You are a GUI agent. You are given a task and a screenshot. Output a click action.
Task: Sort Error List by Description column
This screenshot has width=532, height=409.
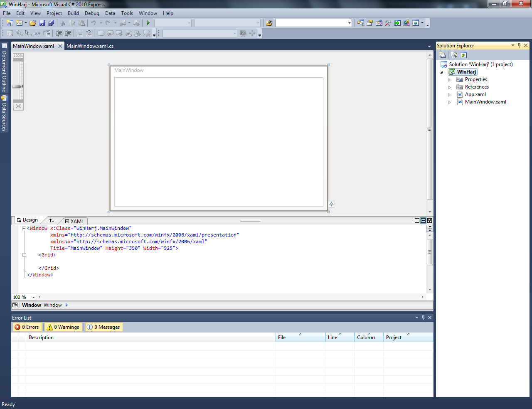coord(150,338)
